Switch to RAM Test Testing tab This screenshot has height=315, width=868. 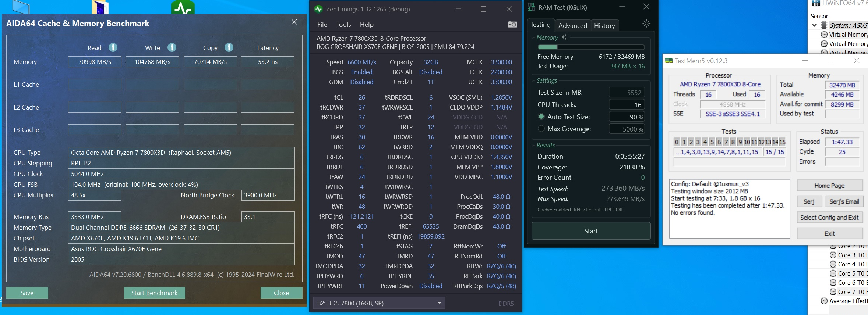point(540,25)
